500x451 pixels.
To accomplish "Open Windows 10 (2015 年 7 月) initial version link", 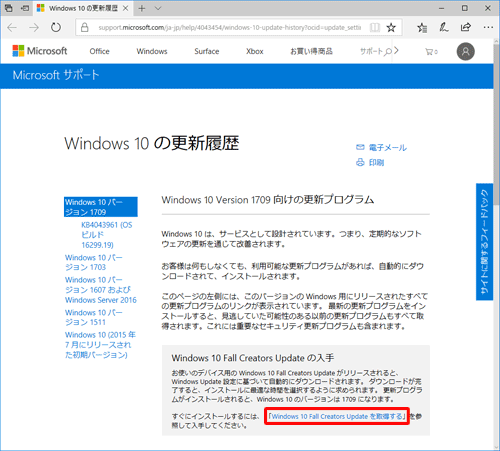I will click(x=100, y=345).
